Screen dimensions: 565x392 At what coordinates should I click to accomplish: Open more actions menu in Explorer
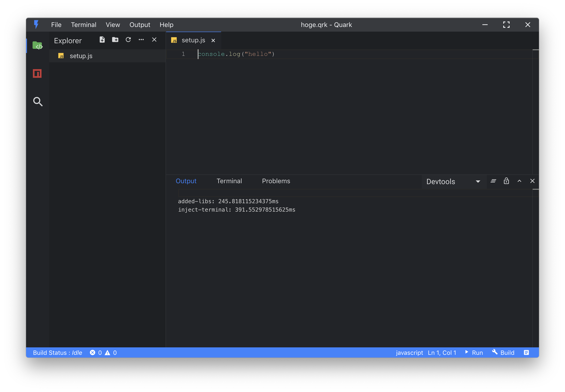(x=141, y=40)
